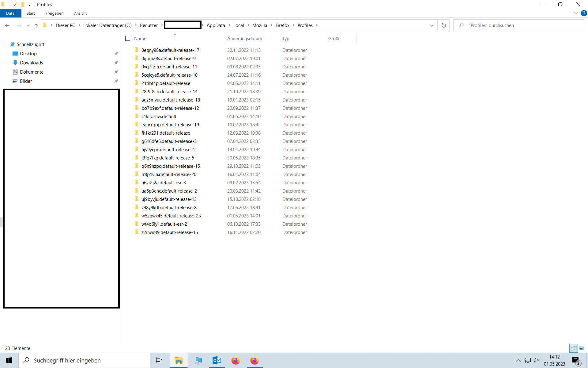
Task: Click Mozilla in the breadcrumb path
Action: [x=259, y=25]
